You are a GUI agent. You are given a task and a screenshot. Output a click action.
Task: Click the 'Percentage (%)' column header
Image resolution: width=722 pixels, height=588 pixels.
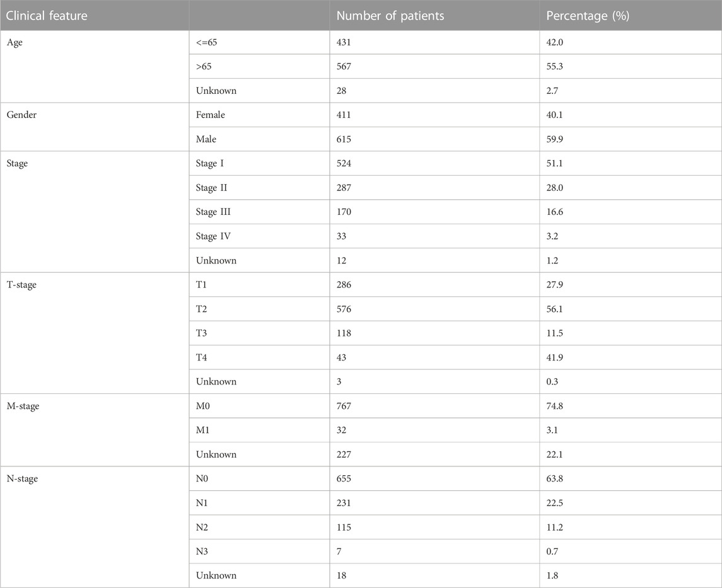coord(588,16)
